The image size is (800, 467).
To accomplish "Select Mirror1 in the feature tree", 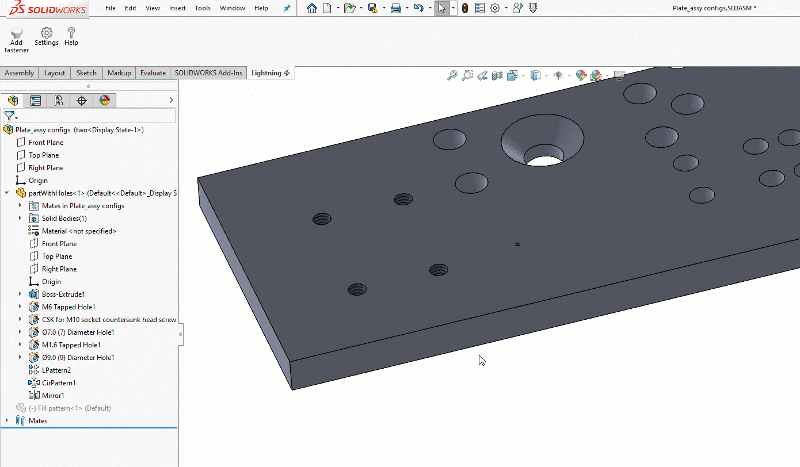I will [52, 395].
